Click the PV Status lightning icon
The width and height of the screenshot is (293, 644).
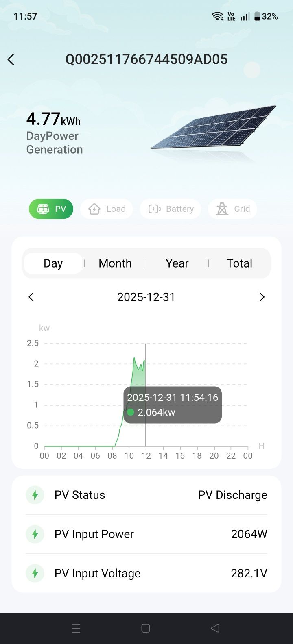pos(35,495)
